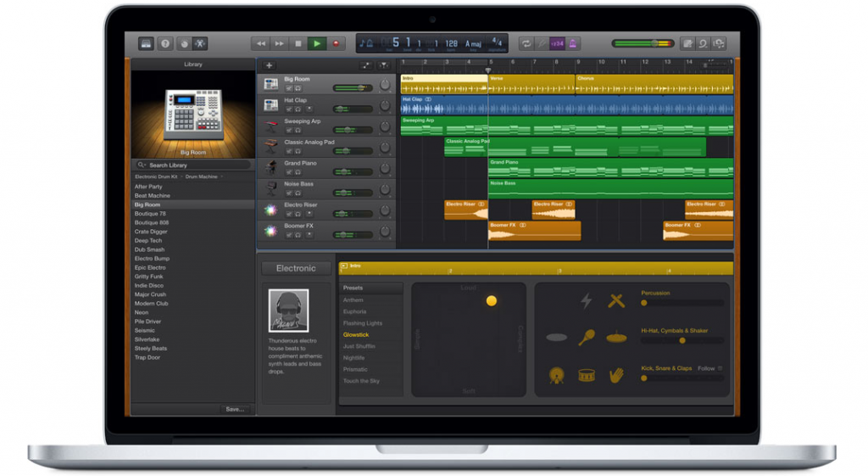Select the Euphoria drummer preset
The image size is (868, 476).
pos(355,311)
